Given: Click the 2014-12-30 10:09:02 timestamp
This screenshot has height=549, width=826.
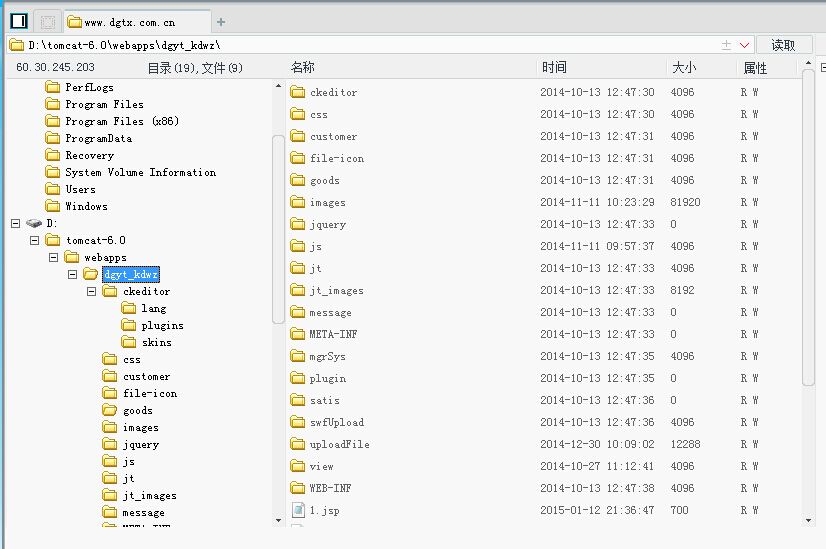Looking at the screenshot, I should (597, 444).
